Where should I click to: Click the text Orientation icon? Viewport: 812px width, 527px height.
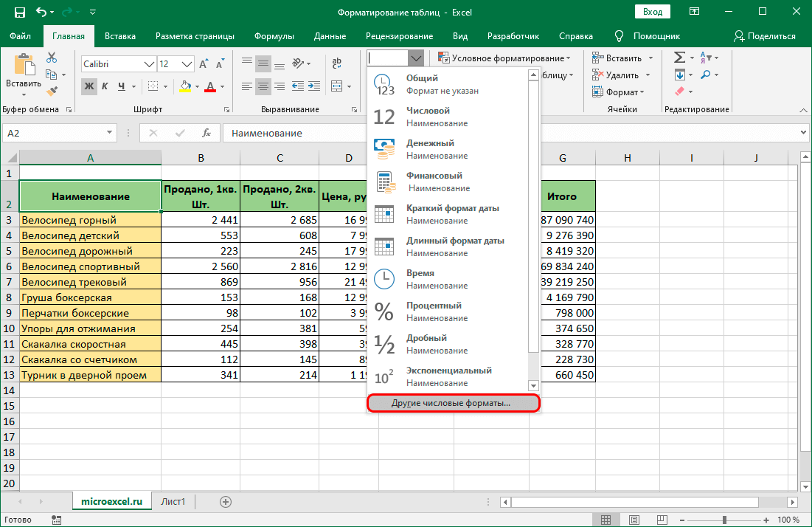point(298,63)
